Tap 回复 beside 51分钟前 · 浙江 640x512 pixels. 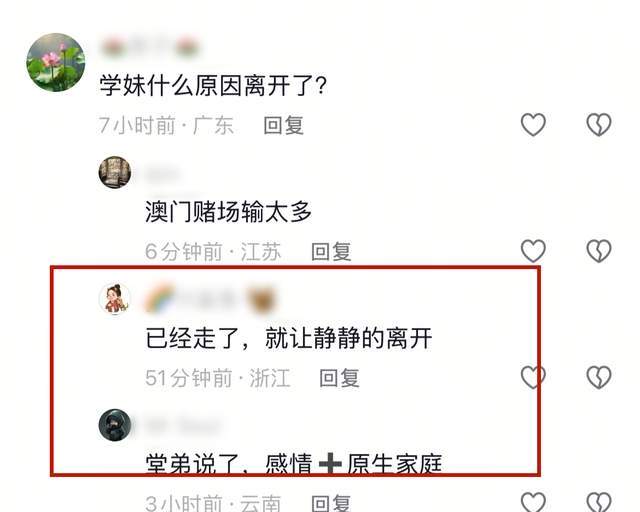coord(339,378)
